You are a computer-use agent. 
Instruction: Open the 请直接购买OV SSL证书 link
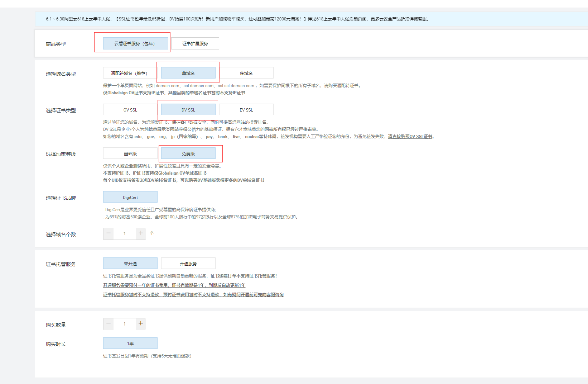[411, 137]
